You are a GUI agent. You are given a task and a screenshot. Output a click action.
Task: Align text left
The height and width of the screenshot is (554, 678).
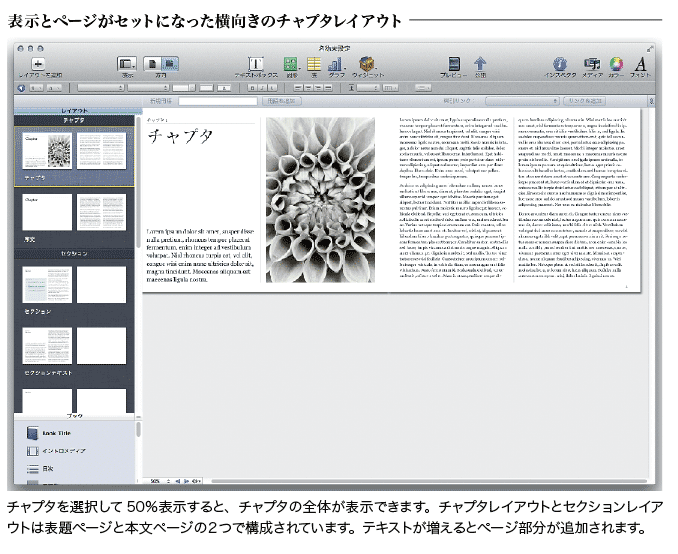[x=298, y=88]
